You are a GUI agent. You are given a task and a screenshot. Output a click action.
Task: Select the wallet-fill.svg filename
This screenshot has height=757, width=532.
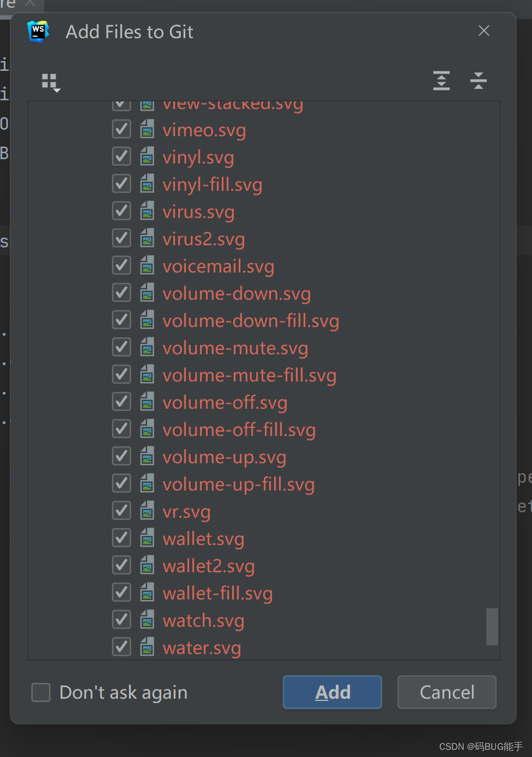(217, 593)
